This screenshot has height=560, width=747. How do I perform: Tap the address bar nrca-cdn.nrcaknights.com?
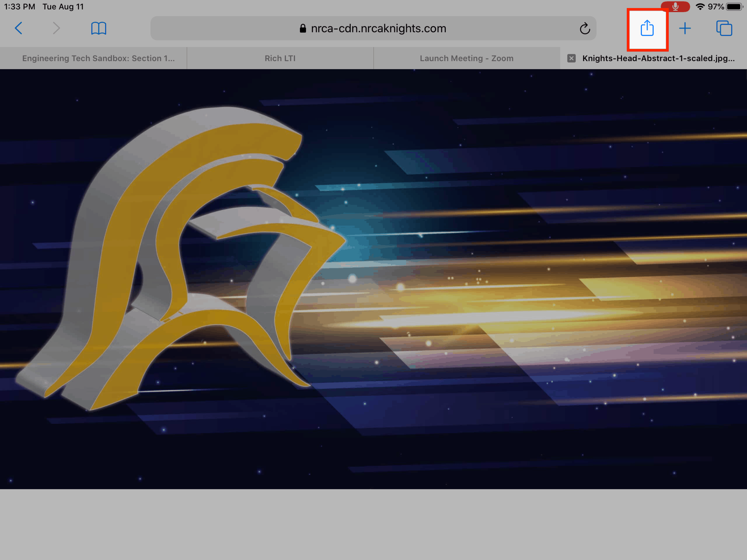[373, 28]
